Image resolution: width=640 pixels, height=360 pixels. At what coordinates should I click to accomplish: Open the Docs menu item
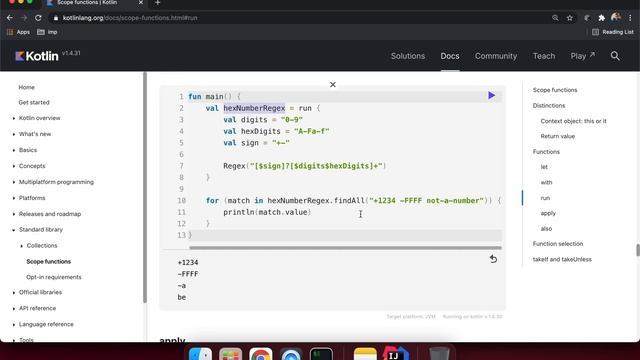click(450, 56)
